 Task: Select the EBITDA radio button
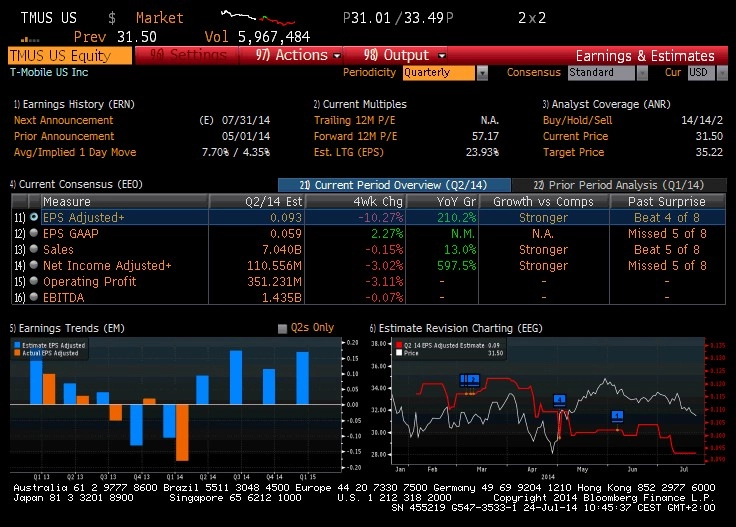[x=34, y=297]
